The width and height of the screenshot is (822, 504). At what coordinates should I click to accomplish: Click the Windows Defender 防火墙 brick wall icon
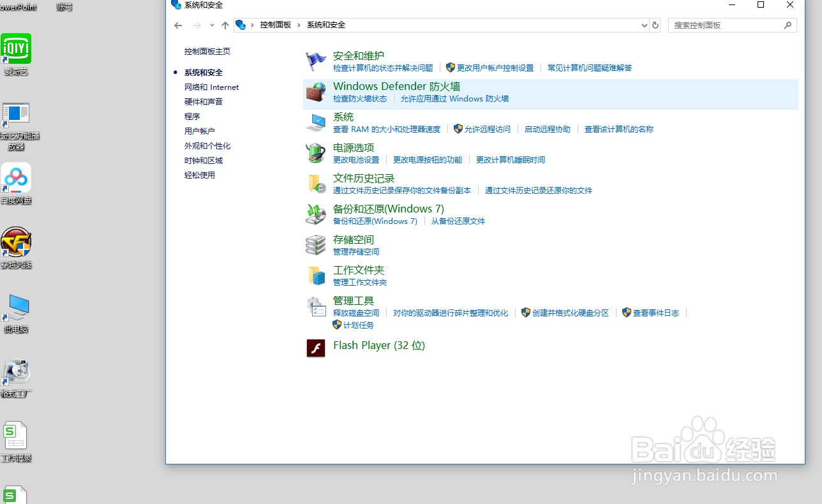coord(315,91)
